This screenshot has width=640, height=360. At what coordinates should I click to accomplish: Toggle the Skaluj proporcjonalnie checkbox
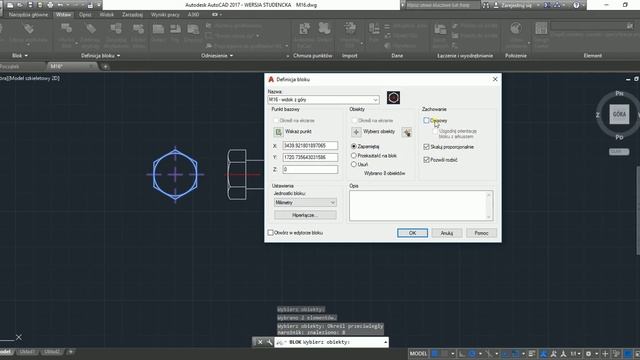pos(427,147)
